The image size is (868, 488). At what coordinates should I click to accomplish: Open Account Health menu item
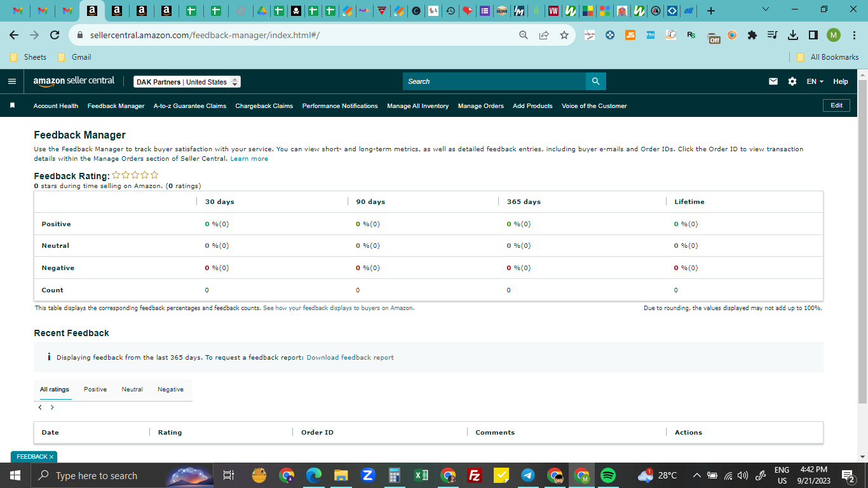click(x=56, y=106)
